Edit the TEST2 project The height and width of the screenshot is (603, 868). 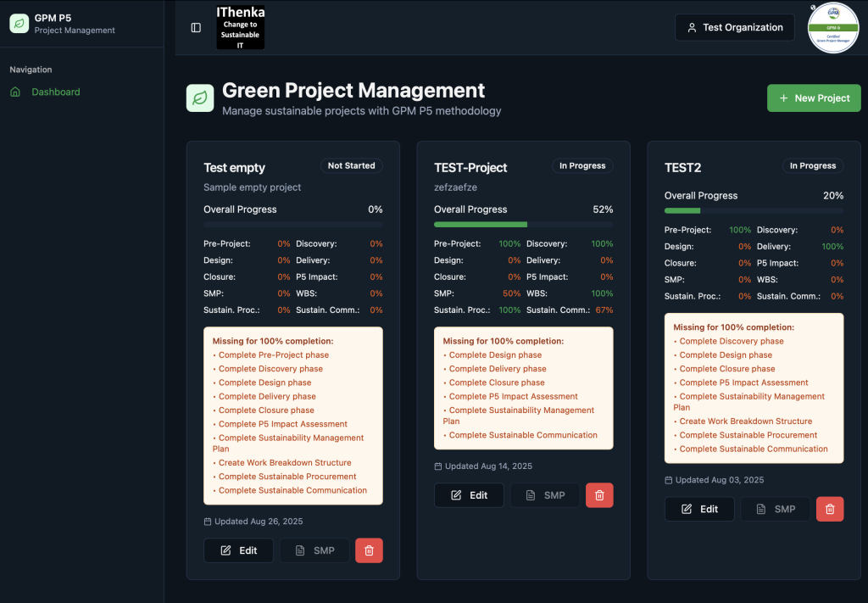click(x=699, y=509)
